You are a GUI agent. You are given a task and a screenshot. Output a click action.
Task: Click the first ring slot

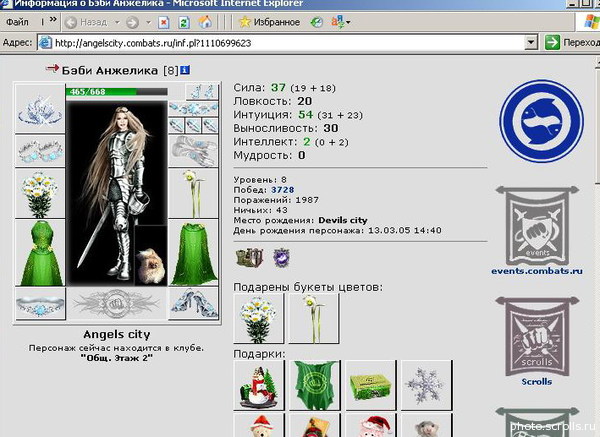point(176,125)
